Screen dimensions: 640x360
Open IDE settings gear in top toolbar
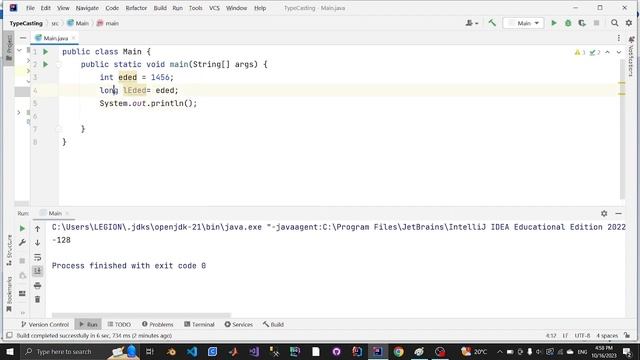629,23
